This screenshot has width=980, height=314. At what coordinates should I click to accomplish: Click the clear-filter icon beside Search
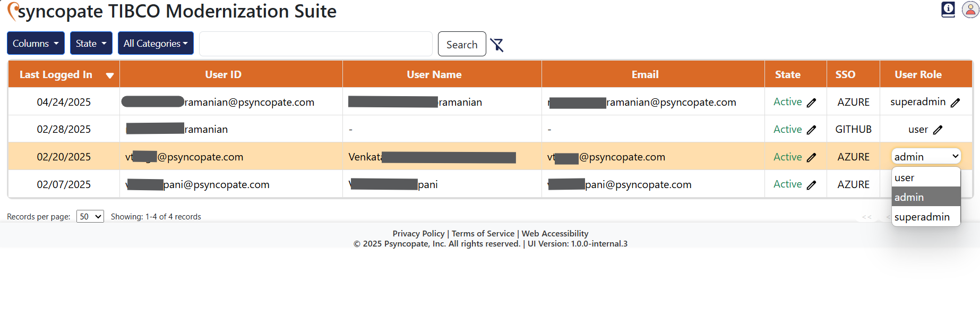point(497,46)
